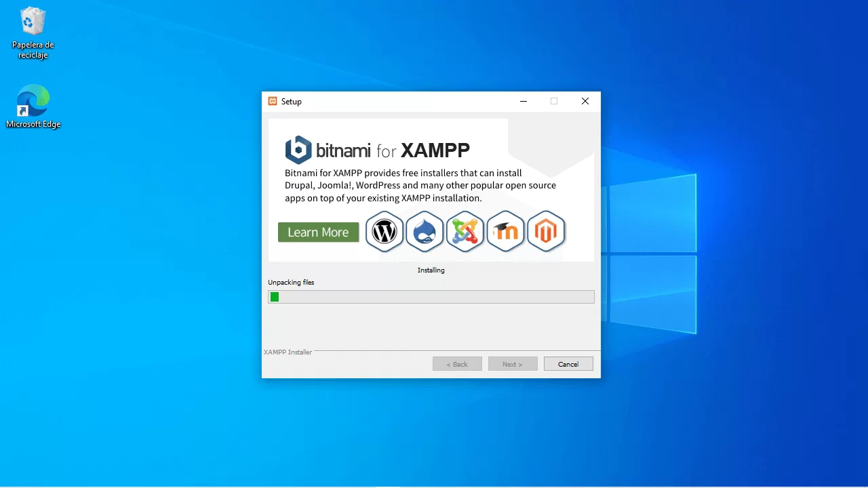Click the Drupal hexagon icon
This screenshot has height=488, width=868.
click(425, 232)
